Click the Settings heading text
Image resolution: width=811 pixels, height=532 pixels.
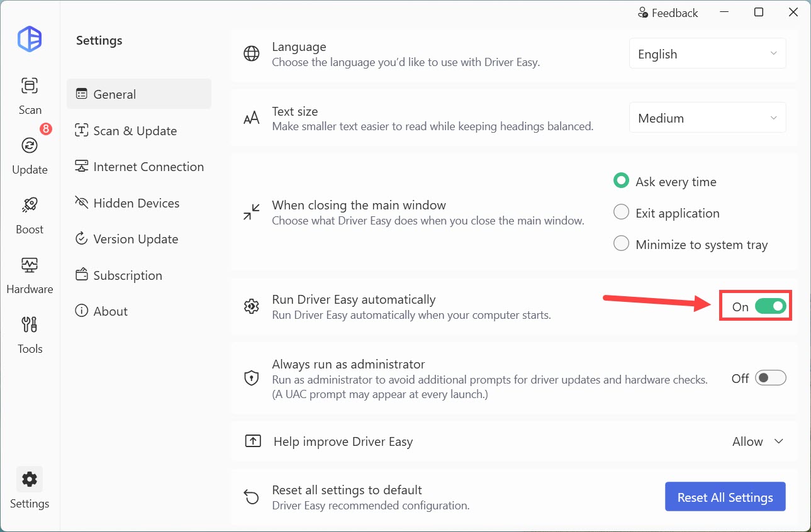[x=99, y=41]
